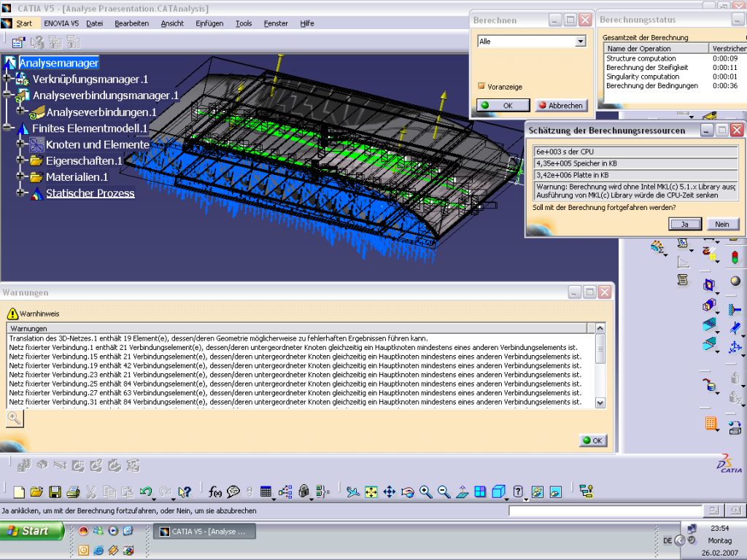Open the Ansicht menu
Image resolution: width=747 pixels, height=560 pixels.
(172, 23)
